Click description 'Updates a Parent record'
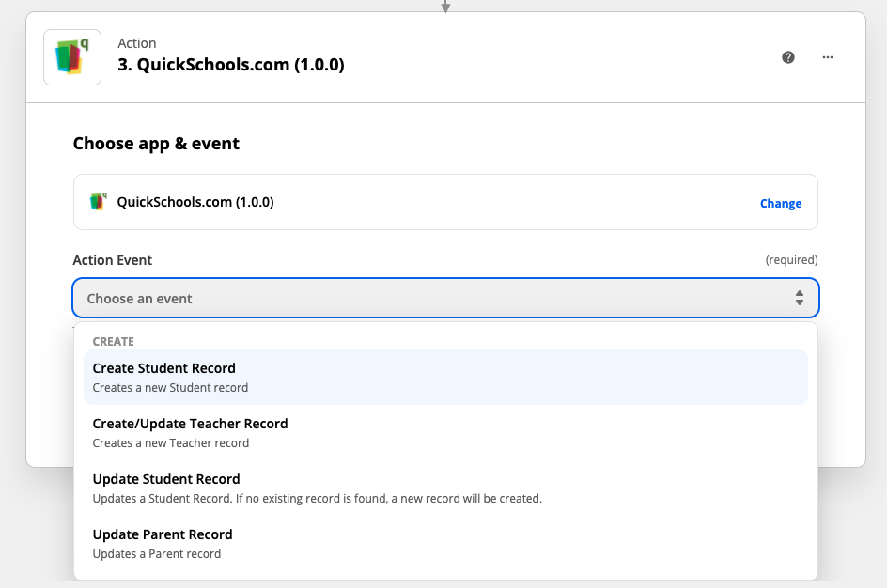Image resolution: width=887 pixels, height=588 pixels. point(157,553)
